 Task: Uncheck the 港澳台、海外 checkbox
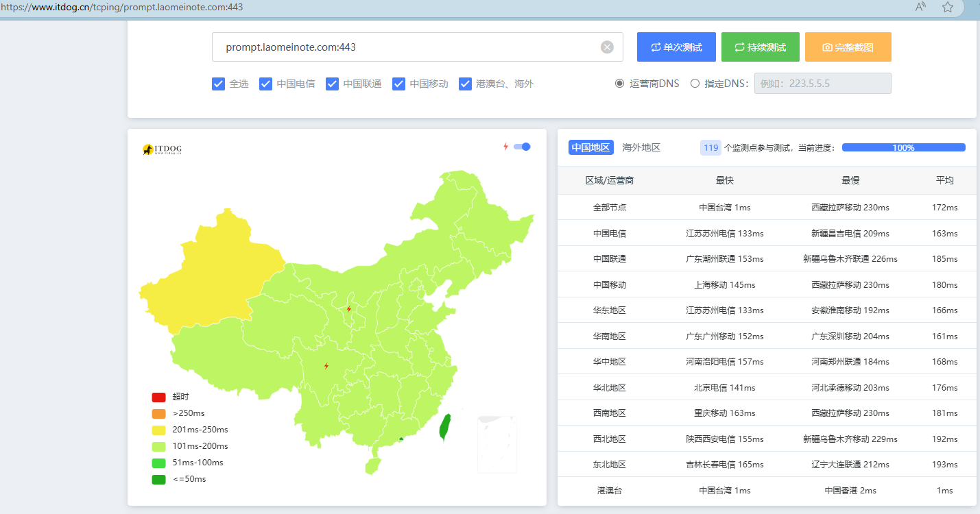466,84
